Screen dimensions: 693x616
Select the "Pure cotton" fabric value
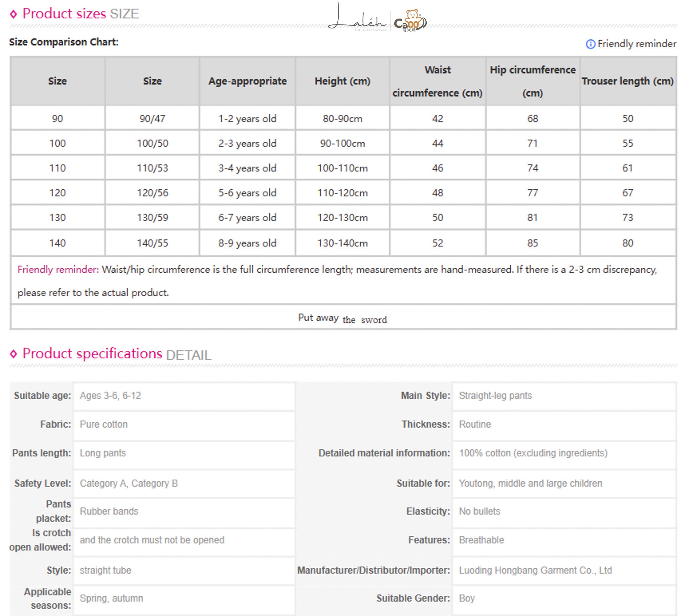click(104, 425)
